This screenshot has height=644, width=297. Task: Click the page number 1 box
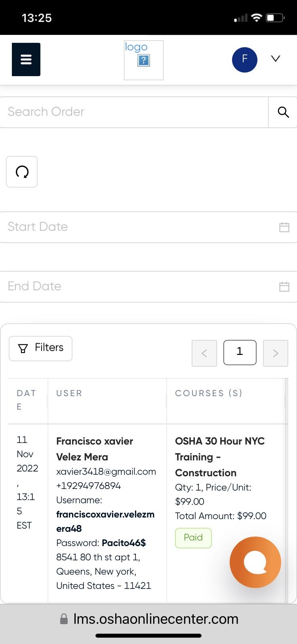[240, 352]
